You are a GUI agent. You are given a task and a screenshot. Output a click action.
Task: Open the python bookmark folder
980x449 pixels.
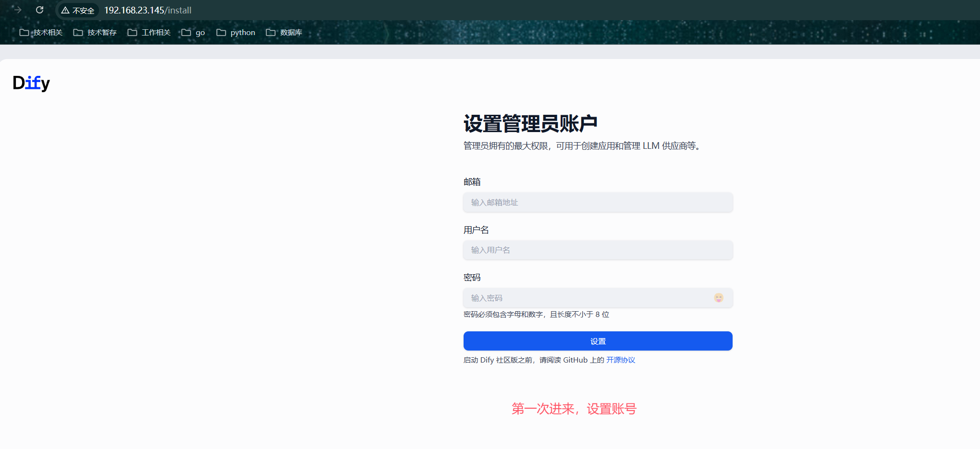[236, 32]
